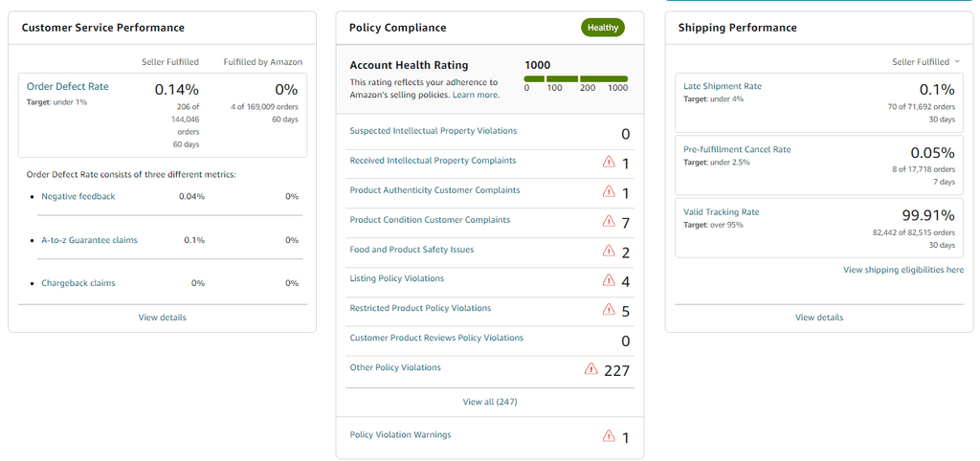
Task: Click the Learn more link for Account Health
Action: click(x=476, y=95)
